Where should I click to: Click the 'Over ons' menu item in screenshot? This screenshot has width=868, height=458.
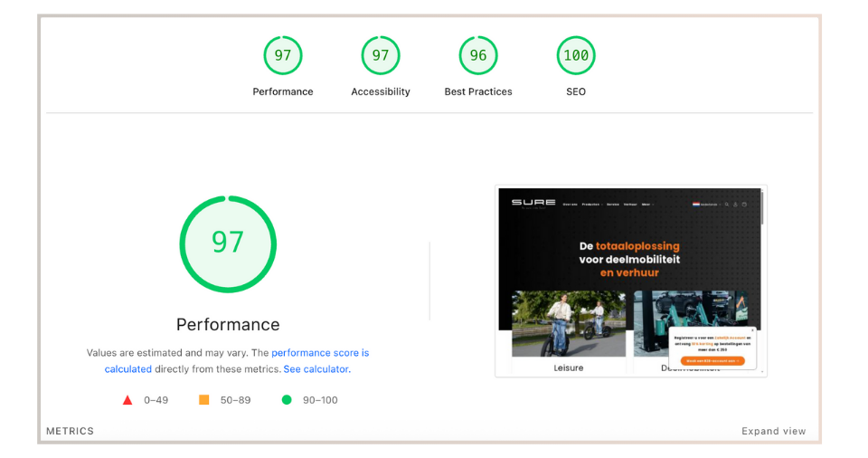[570, 204]
